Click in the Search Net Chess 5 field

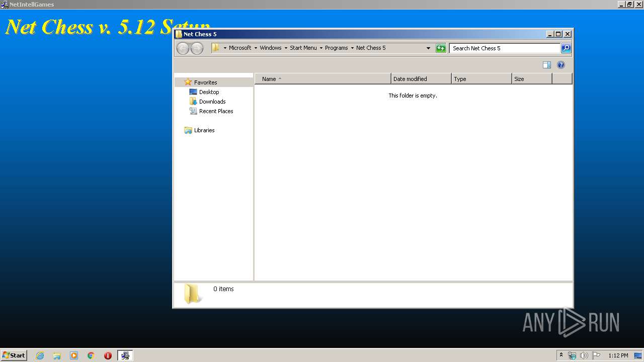(505, 48)
